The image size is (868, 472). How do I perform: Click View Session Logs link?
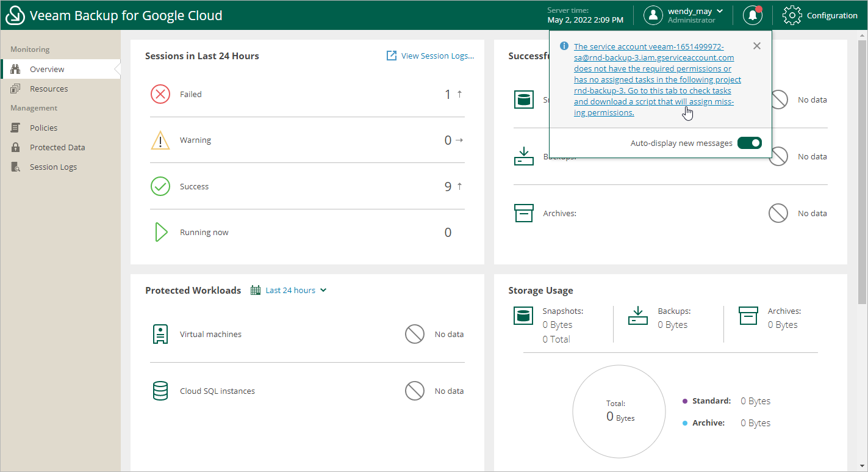(x=437, y=56)
